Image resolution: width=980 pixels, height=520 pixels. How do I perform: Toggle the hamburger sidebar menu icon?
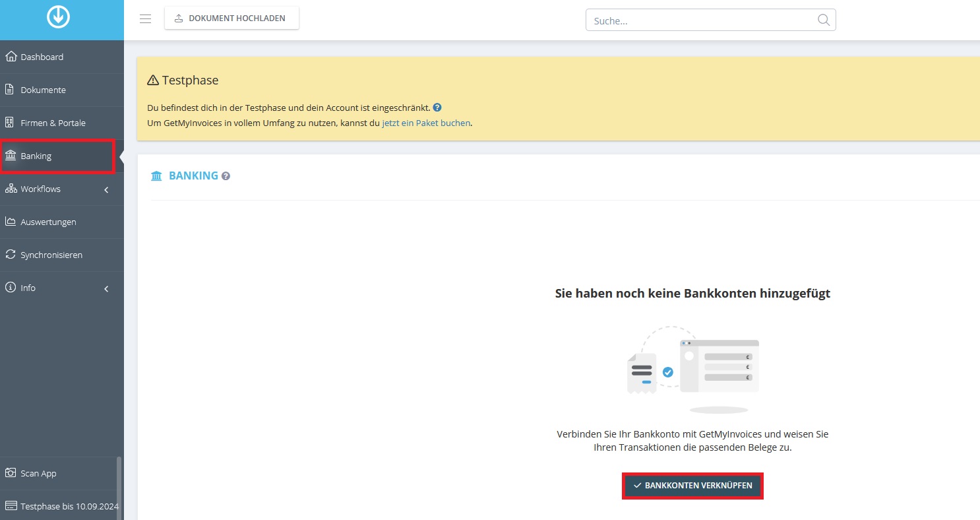pos(146,18)
